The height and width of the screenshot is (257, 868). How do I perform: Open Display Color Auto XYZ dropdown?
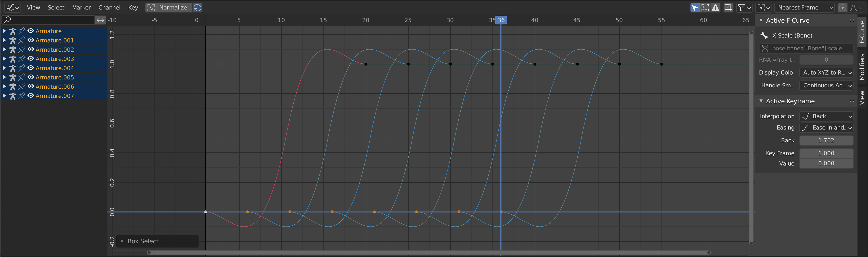826,73
